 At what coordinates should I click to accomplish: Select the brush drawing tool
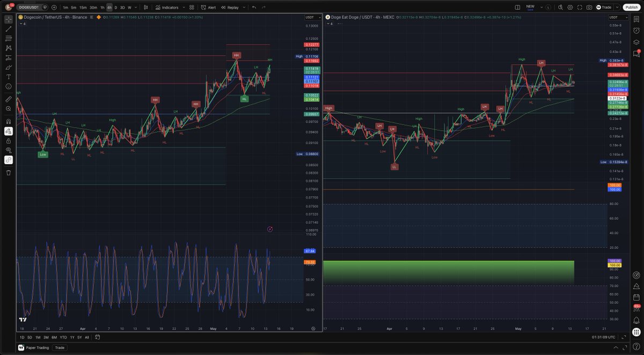[x=9, y=68]
